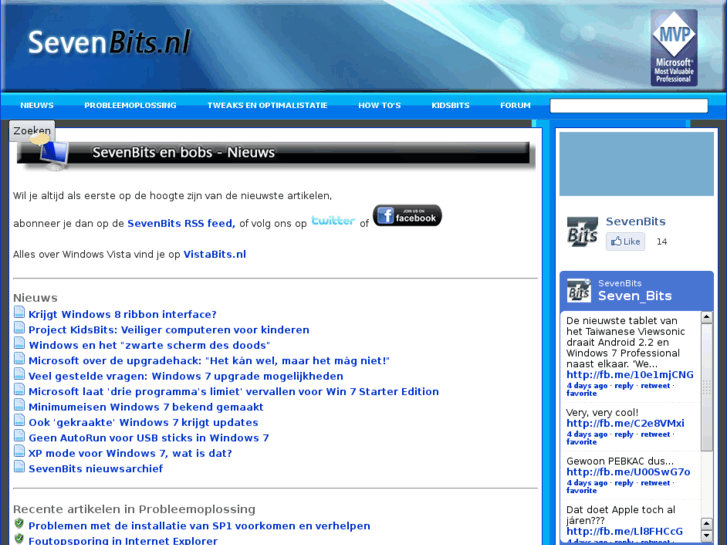Screen dimensions: 727x545
Task: Click document icon beside 'gekraakte Windows 7' article
Action: [x=19, y=420]
